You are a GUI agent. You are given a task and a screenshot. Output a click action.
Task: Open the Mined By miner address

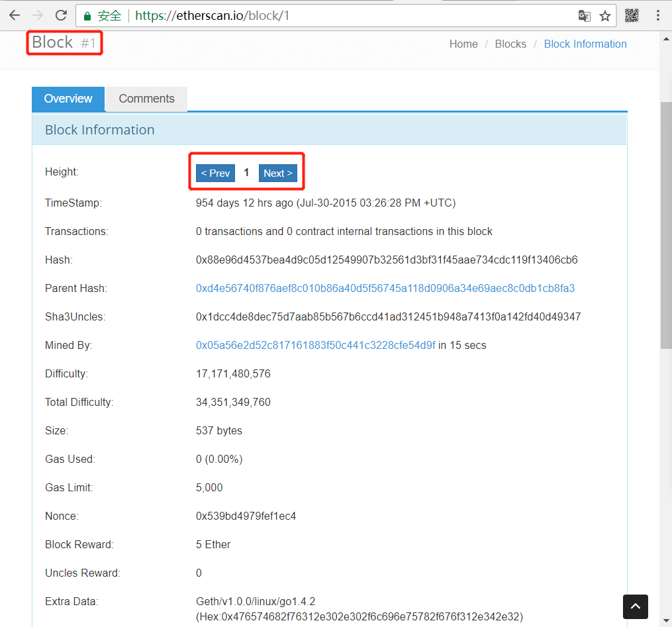[315, 346]
